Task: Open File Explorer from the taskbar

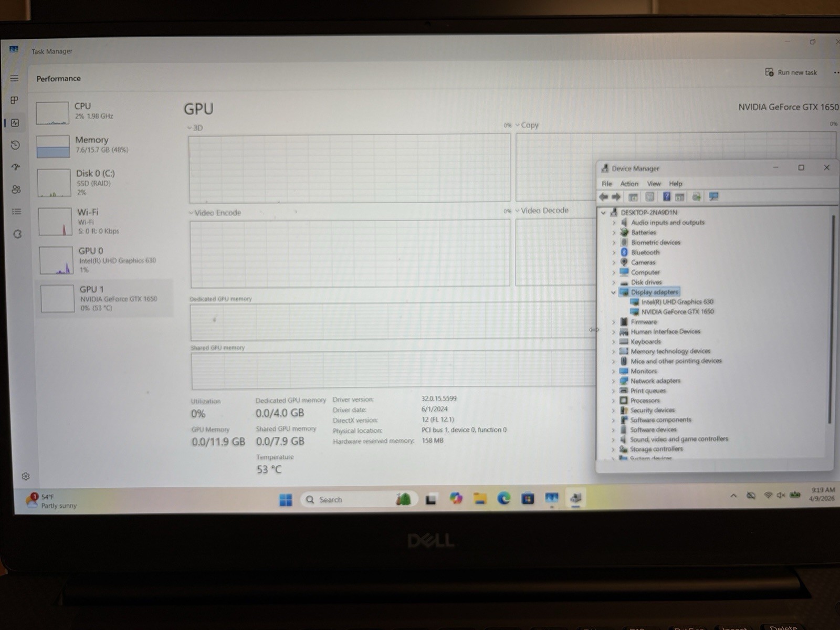Action: [x=480, y=499]
